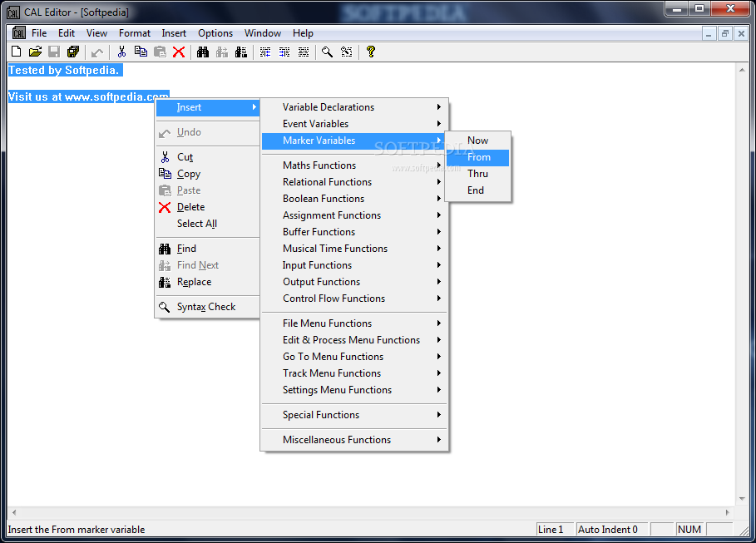Screen dimensions: 756x543
Task: Click the Open file folder toolbar icon
Action: 35,52
